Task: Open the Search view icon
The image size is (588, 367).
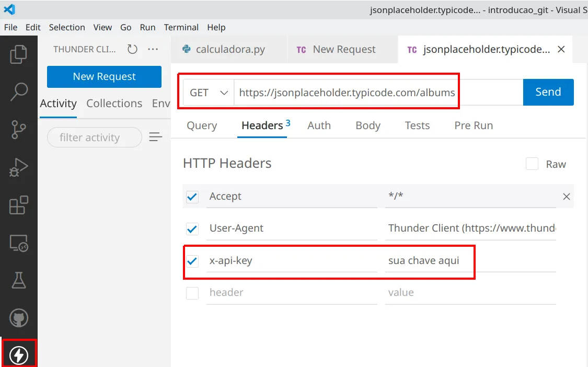Action: click(x=18, y=92)
